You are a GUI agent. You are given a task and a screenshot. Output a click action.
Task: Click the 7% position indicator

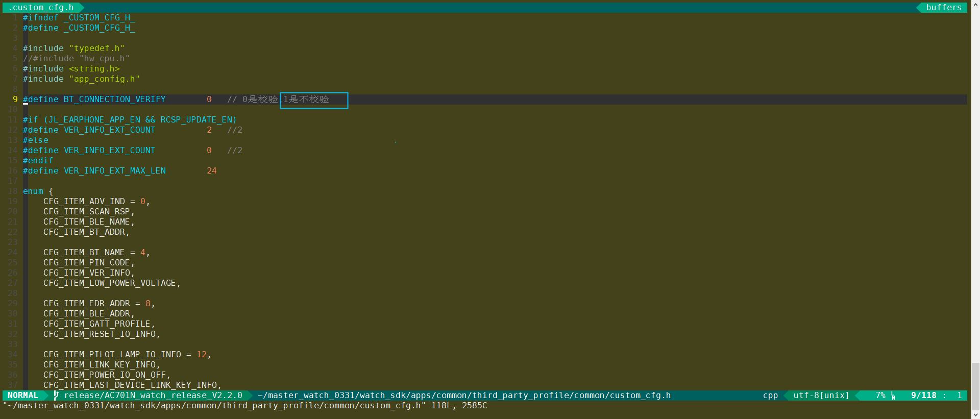(x=880, y=396)
